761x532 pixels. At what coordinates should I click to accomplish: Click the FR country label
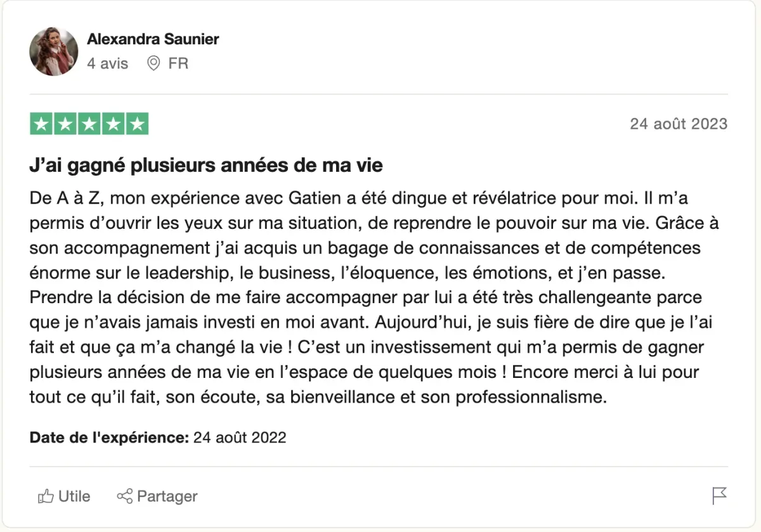click(178, 63)
